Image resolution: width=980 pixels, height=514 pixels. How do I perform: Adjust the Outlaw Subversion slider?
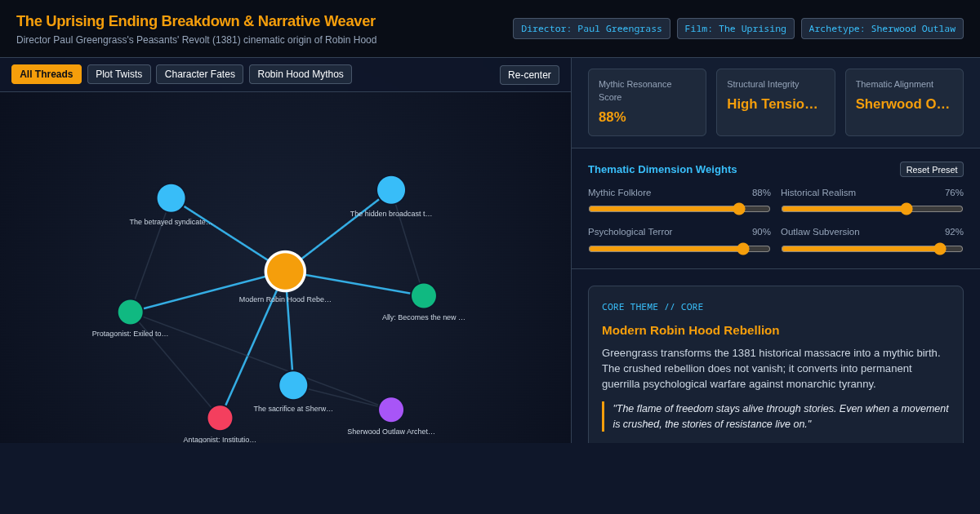pyautogui.click(x=872, y=249)
